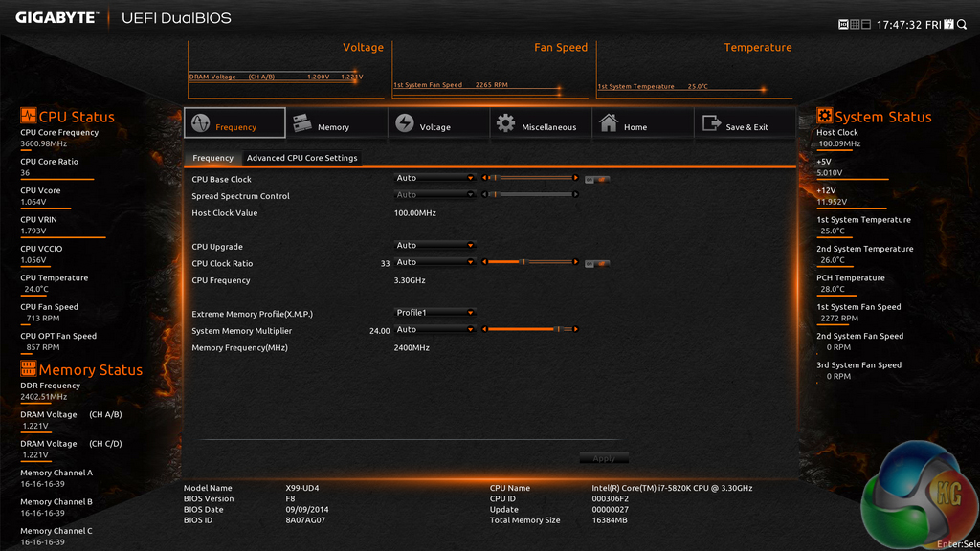Image resolution: width=980 pixels, height=551 pixels.
Task: Expand the CPU Base Clock dropdown
Action: 435,178
